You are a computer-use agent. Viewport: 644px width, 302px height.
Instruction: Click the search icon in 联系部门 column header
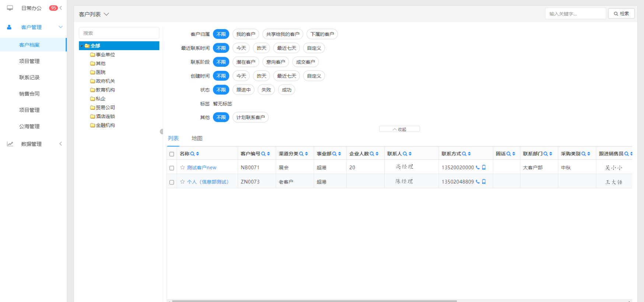[x=546, y=154]
